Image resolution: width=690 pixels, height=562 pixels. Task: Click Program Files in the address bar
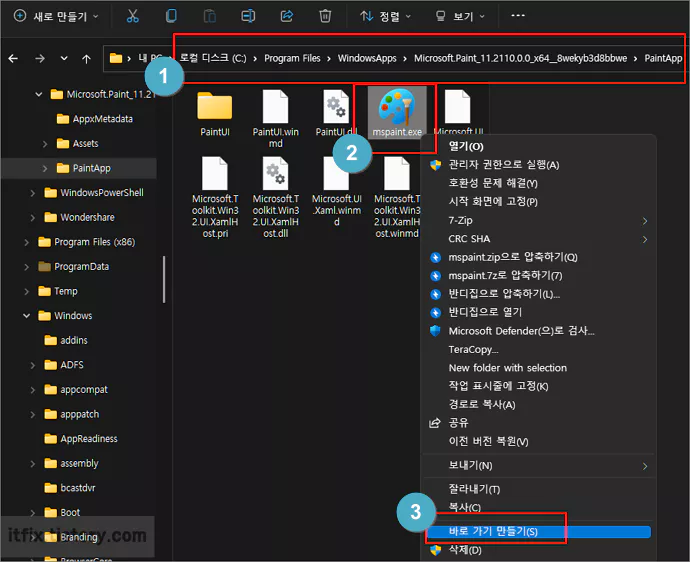point(292,58)
